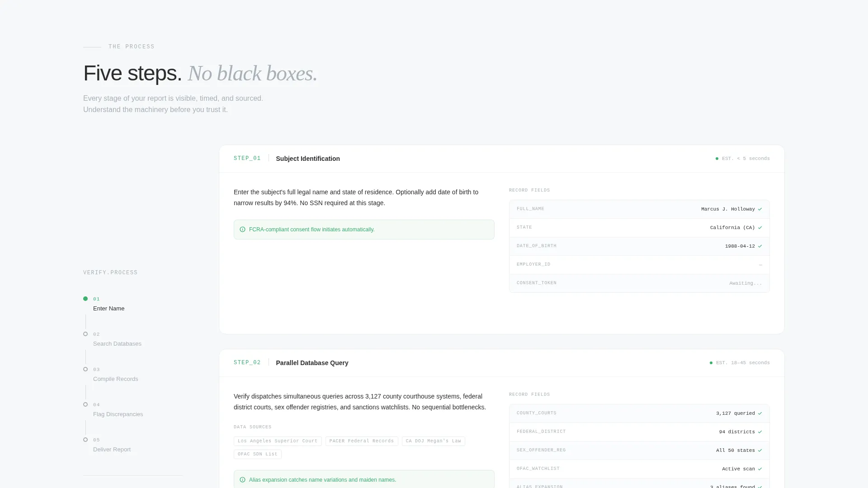
Task: Click the FCRA-compliant consent flow notice
Action: 364,230
